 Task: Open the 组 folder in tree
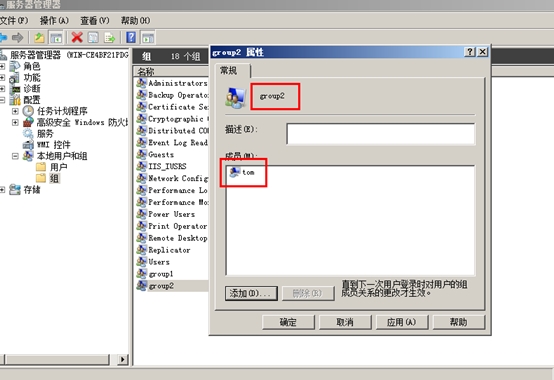point(54,178)
